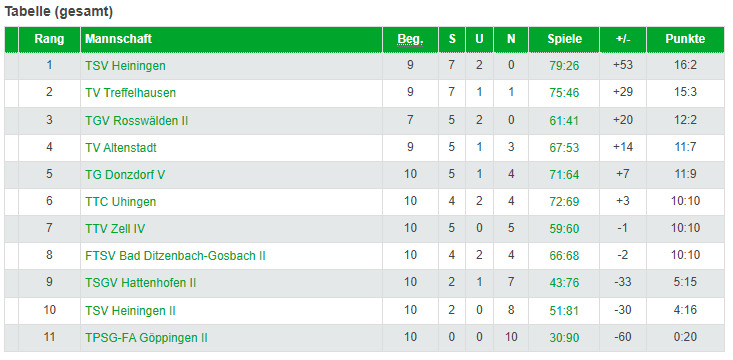Image resolution: width=733 pixels, height=360 pixels.
Task: Select TSGV Hattenhofen II team link
Action: click(x=141, y=283)
